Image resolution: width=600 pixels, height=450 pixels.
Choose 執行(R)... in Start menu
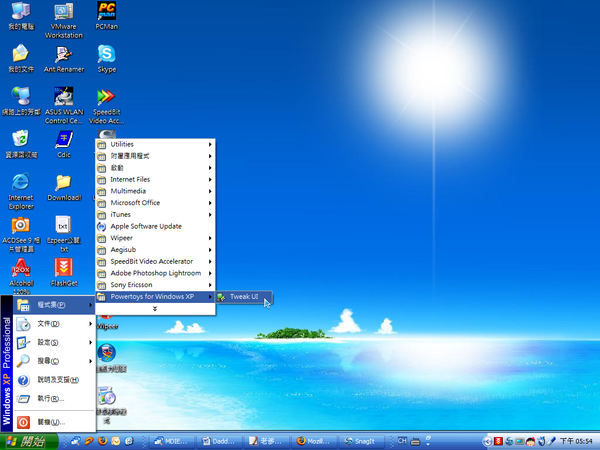coord(54,399)
